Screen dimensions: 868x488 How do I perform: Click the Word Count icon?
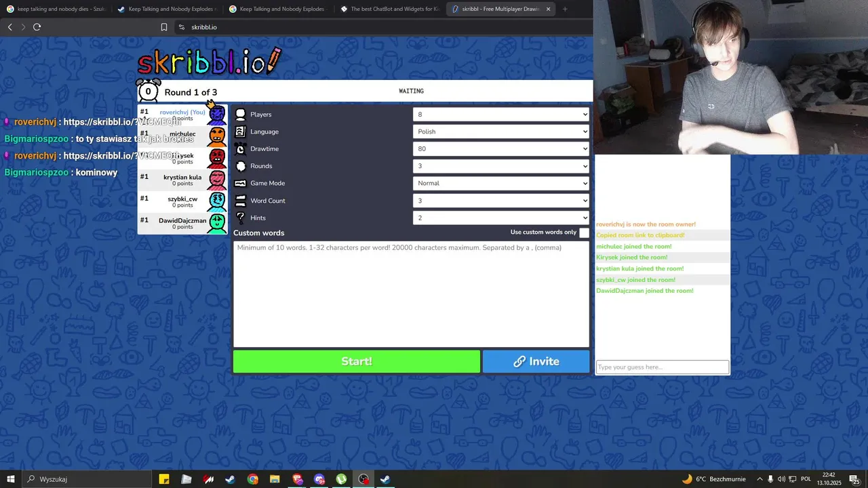tap(240, 201)
